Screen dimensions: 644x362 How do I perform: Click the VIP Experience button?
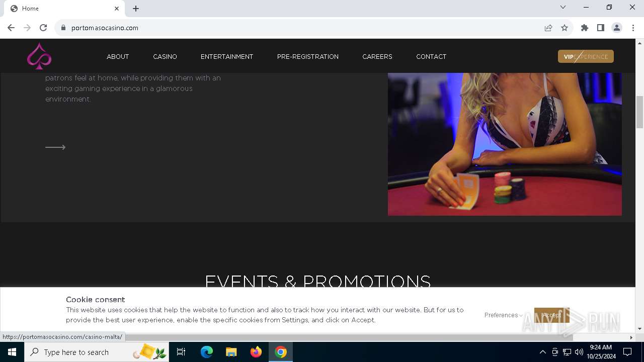click(x=586, y=56)
